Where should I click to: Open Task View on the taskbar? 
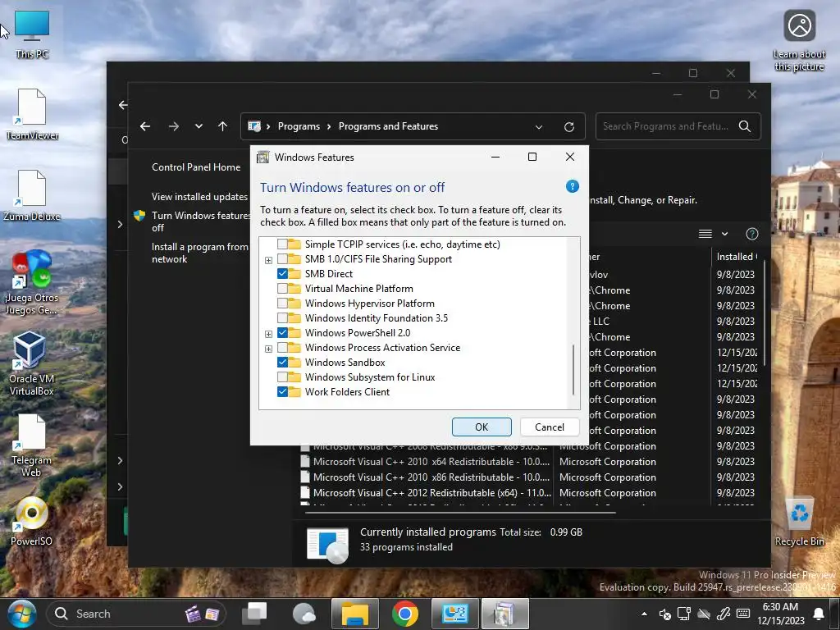[x=254, y=614]
